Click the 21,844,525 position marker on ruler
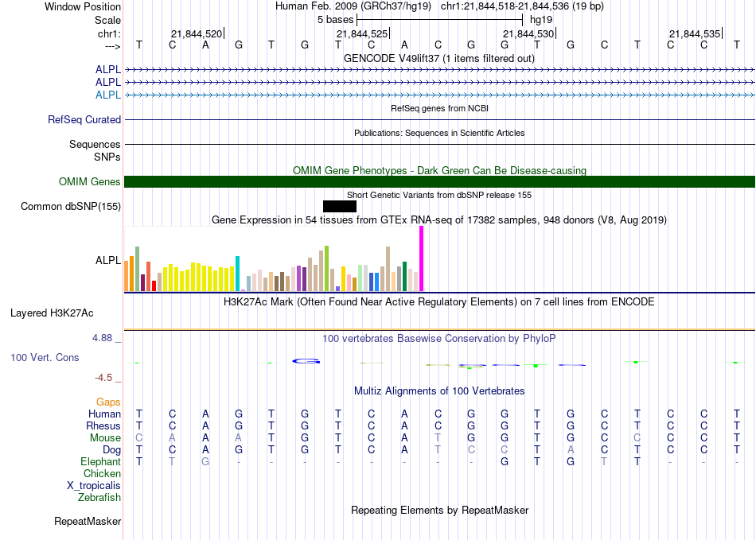 (362, 33)
